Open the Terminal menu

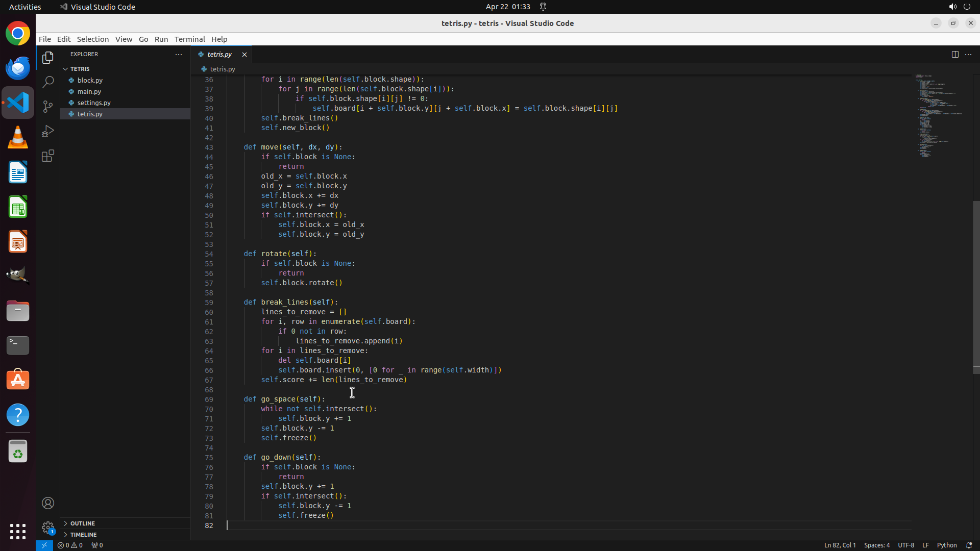pyautogui.click(x=189, y=39)
